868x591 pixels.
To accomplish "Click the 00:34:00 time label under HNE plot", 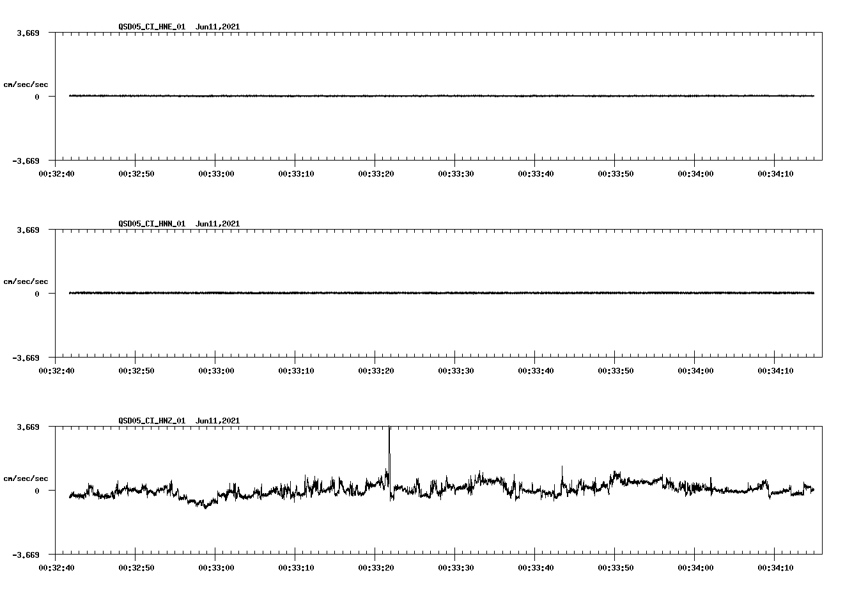I will [x=695, y=173].
